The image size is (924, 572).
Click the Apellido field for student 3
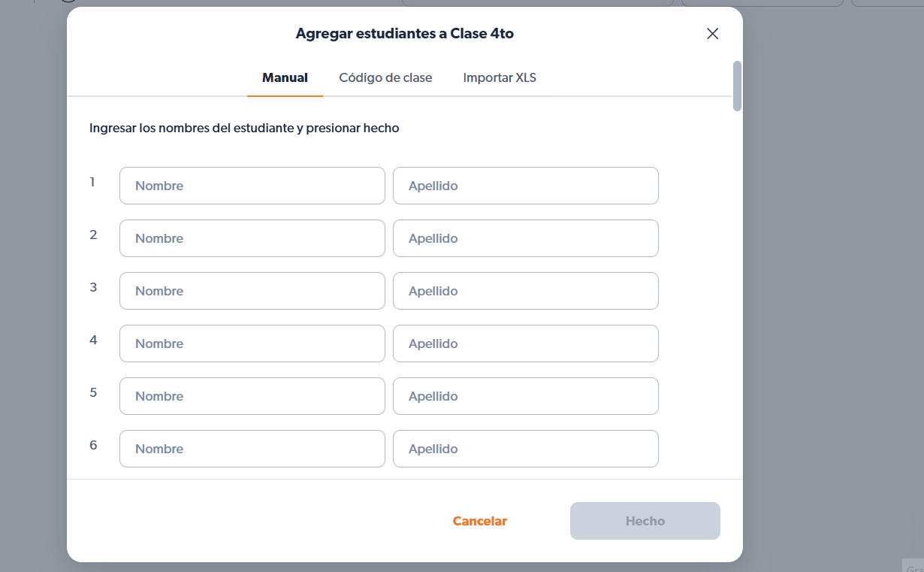pos(525,291)
